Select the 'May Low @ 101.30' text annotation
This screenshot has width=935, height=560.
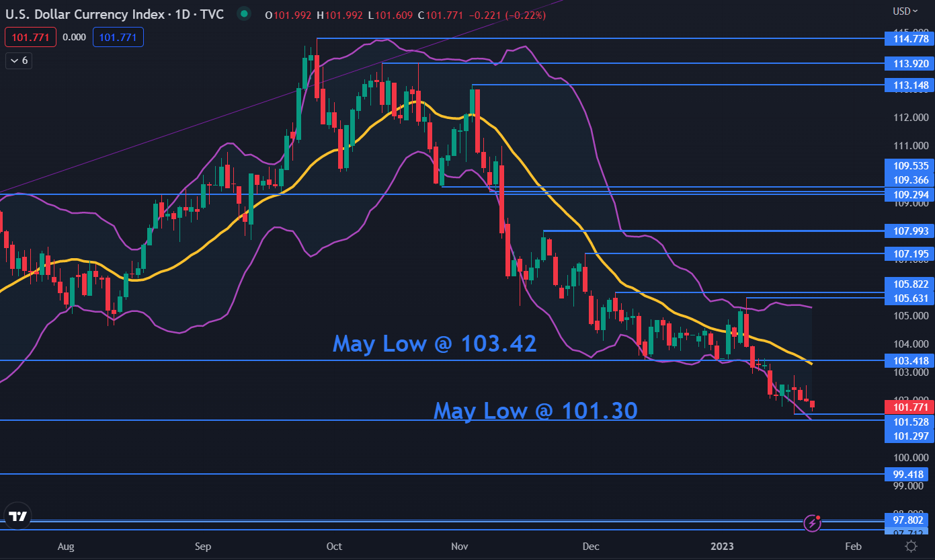point(535,410)
